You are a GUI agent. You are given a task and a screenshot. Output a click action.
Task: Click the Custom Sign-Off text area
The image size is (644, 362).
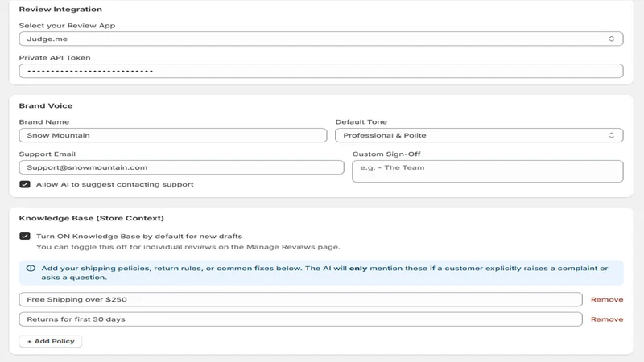(488, 171)
